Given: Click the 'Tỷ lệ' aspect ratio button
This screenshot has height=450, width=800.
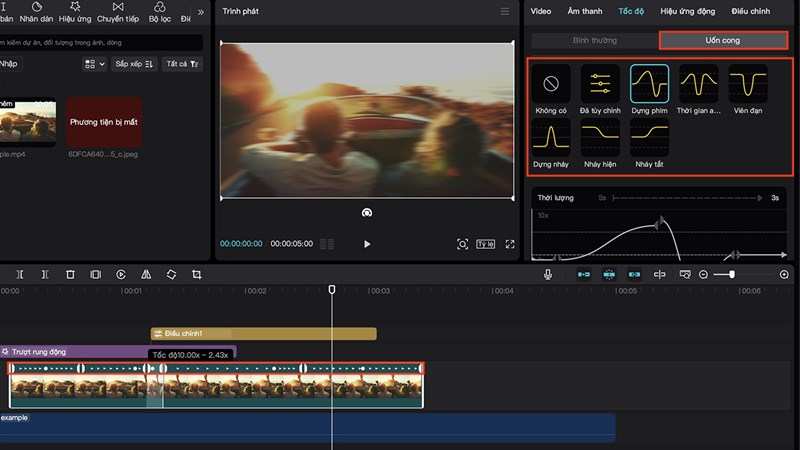Looking at the screenshot, I should (x=486, y=244).
